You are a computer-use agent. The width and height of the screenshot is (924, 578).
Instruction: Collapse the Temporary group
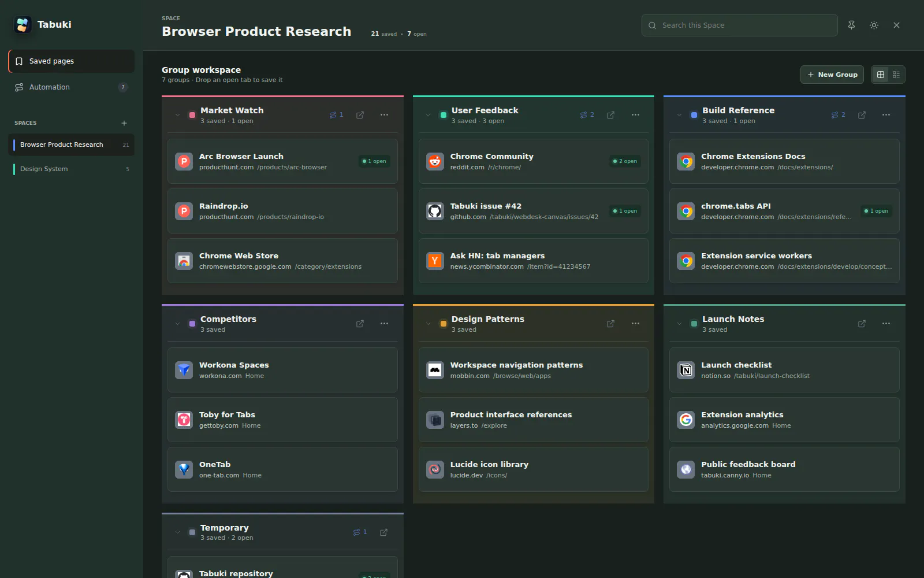(177, 532)
